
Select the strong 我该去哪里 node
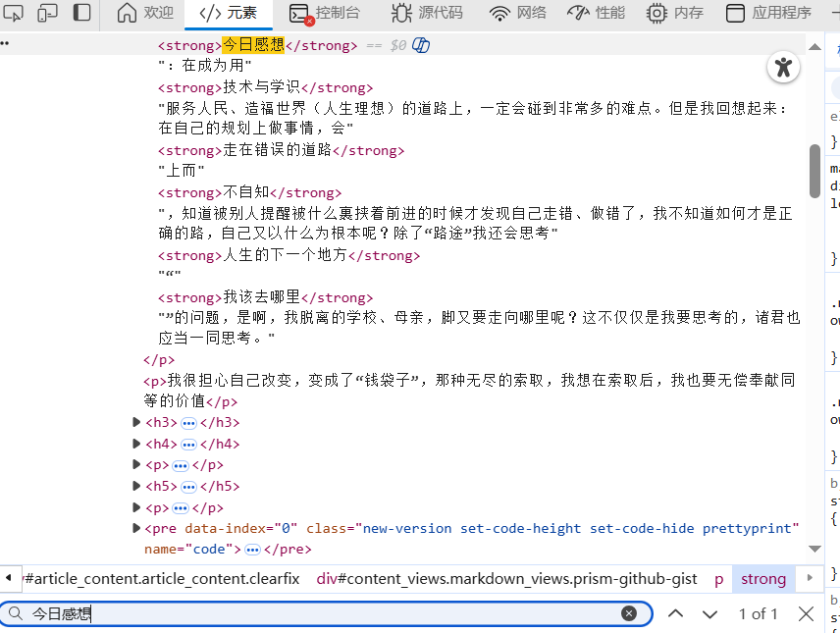point(266,297)
